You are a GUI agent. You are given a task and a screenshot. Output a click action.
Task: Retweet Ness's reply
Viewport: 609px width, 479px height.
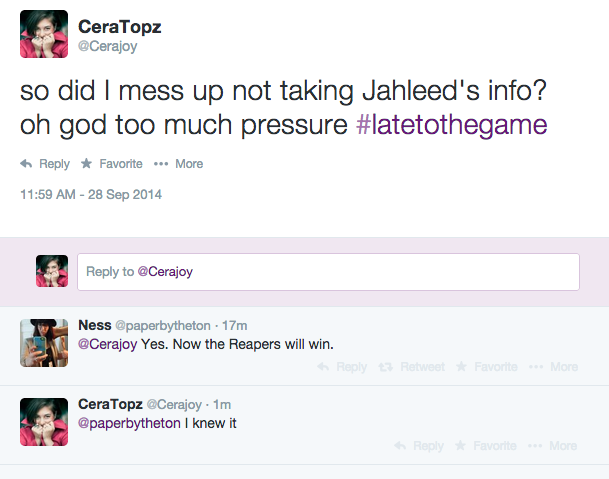coord(412,367)
